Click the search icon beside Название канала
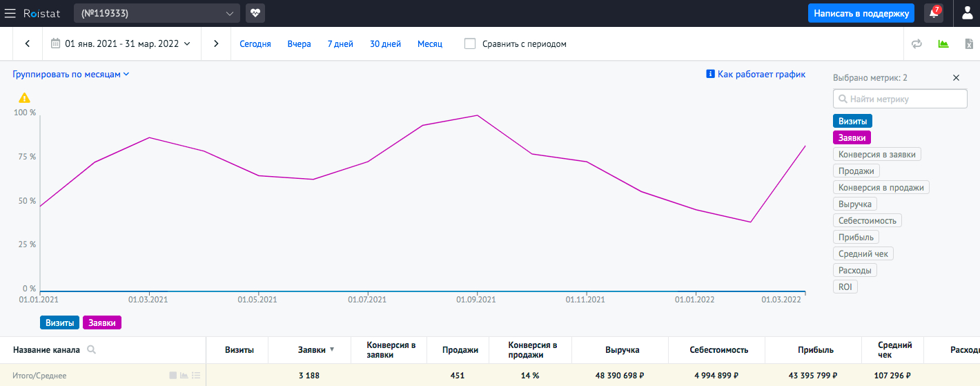This screenshot has width=980, height=386. [91, 350]
